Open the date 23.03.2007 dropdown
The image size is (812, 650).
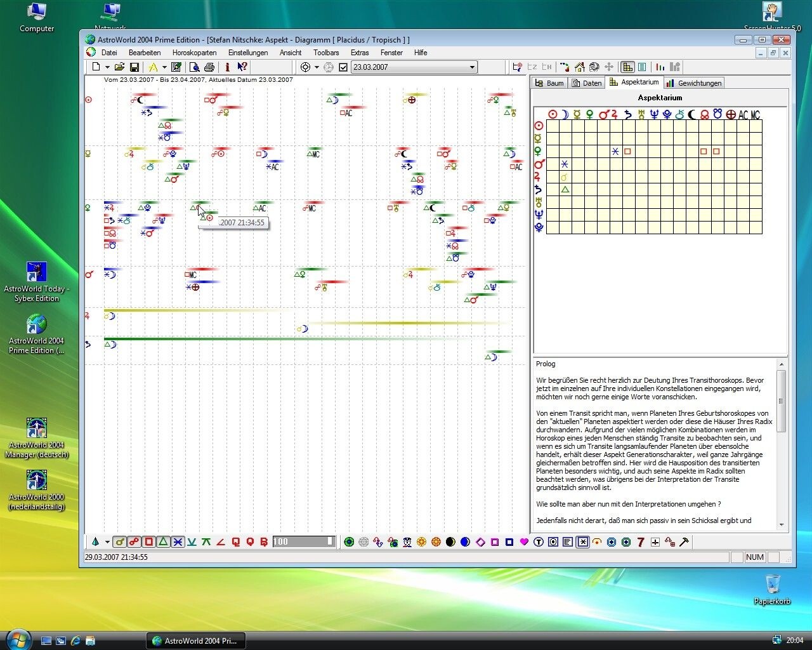pos(472,67)
